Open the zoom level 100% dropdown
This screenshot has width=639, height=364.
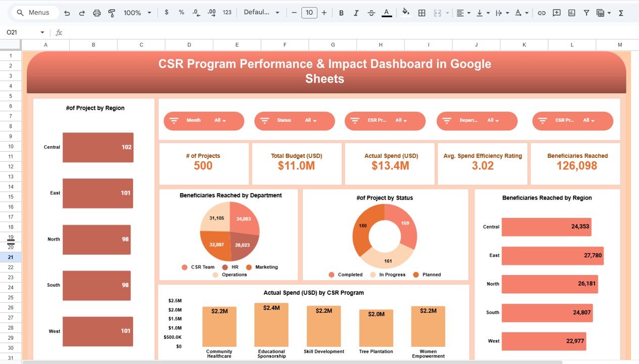(x=137, y=13)
